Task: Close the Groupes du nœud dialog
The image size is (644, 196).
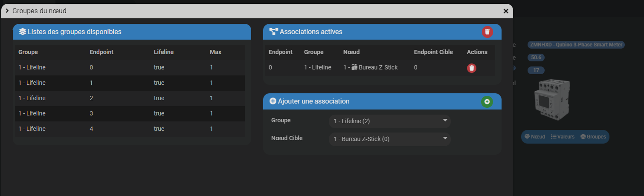Action: pos(506,11)
